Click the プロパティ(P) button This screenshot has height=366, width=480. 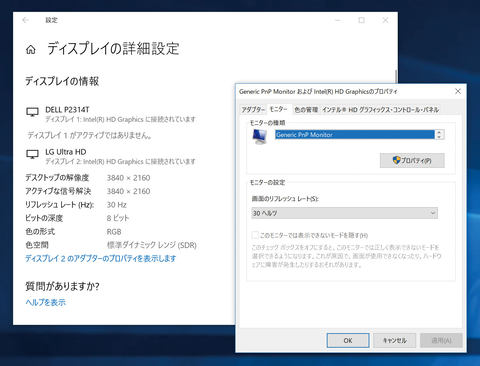tap(412, 160)
